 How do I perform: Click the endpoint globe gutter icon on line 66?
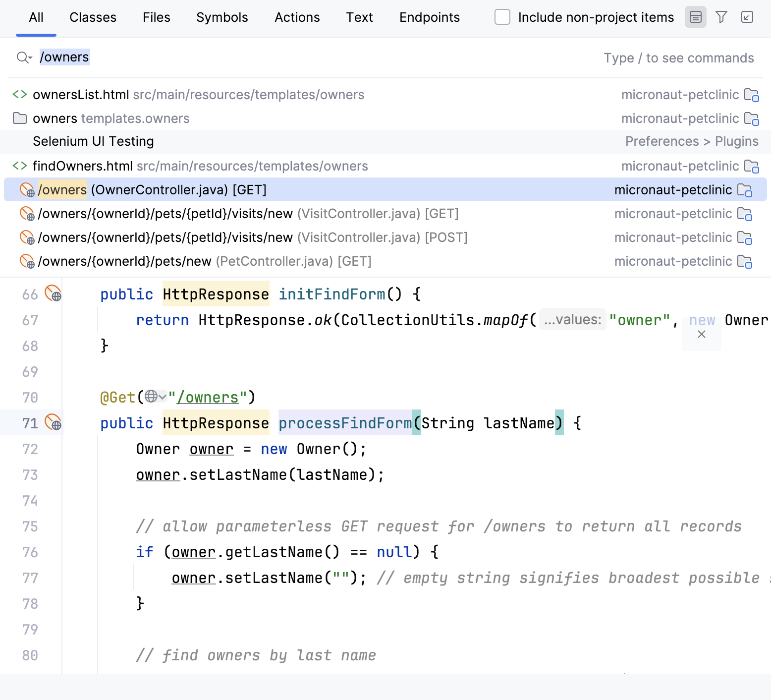tap(53, 294)
